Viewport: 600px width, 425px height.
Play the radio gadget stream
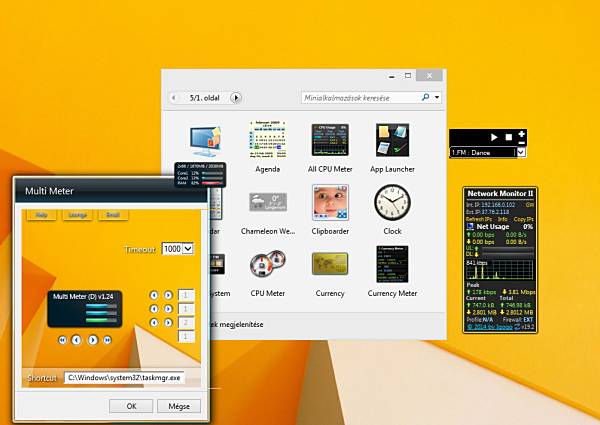click(494, 137)
